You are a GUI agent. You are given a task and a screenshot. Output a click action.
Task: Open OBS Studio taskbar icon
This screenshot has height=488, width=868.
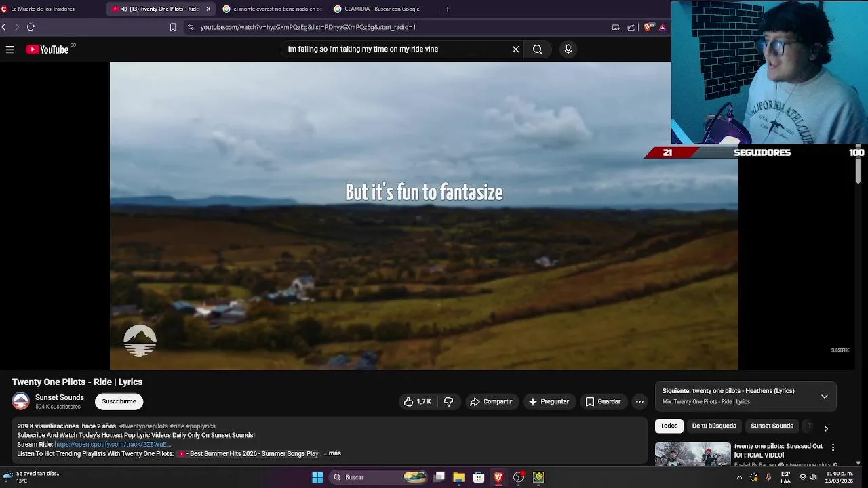coord(519,477)
